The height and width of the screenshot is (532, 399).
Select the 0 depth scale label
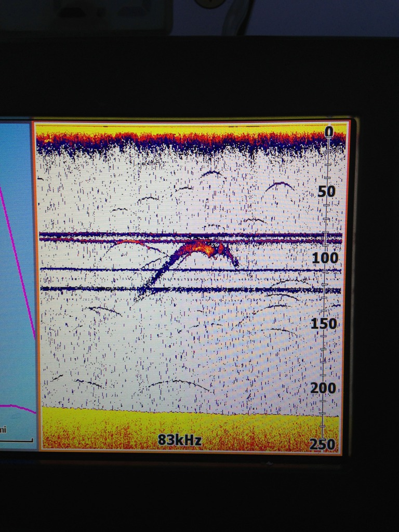pyautogui.click(x=328, y=132)
